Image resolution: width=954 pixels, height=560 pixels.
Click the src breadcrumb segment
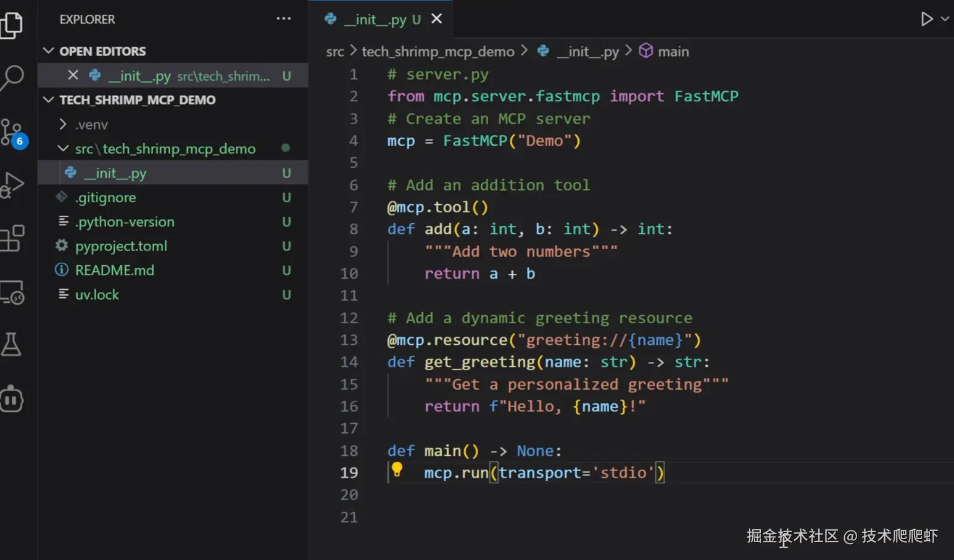[x=335, y=52]
